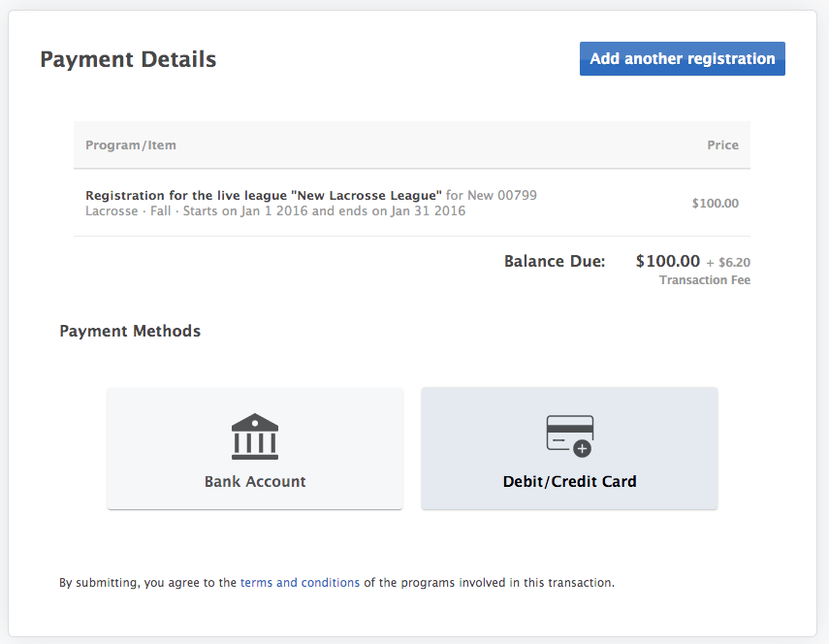This screenshot has width=829, height=644.
Task: Click the Payment Methods heading
Action: click(130, 331)
